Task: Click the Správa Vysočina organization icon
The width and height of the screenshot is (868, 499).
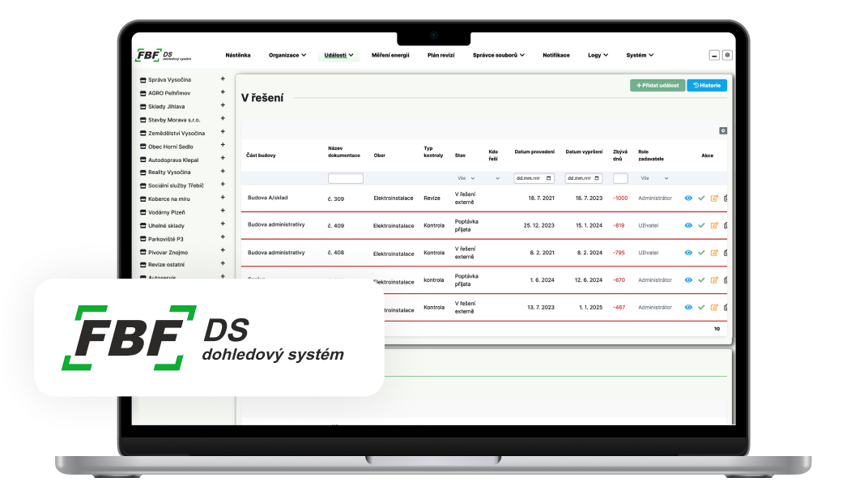Action: pos(143,80)
